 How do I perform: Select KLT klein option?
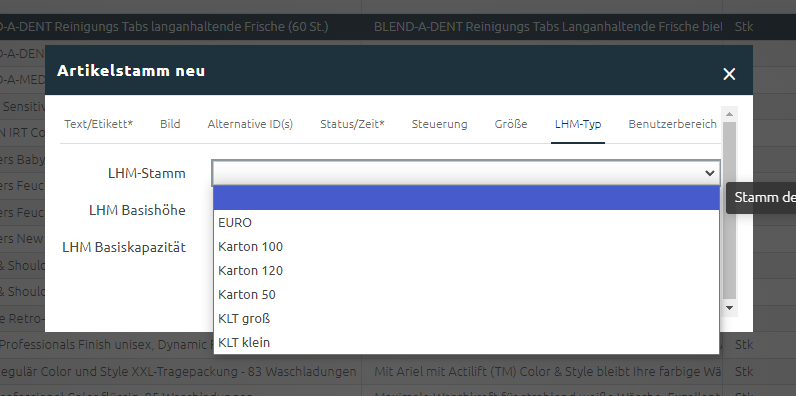click(x=466, y=342)
